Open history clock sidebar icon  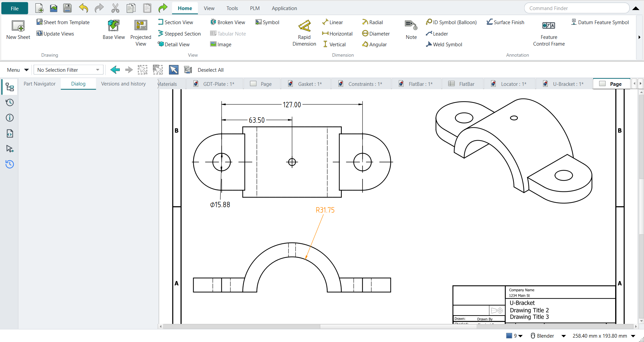click(10, 102)
